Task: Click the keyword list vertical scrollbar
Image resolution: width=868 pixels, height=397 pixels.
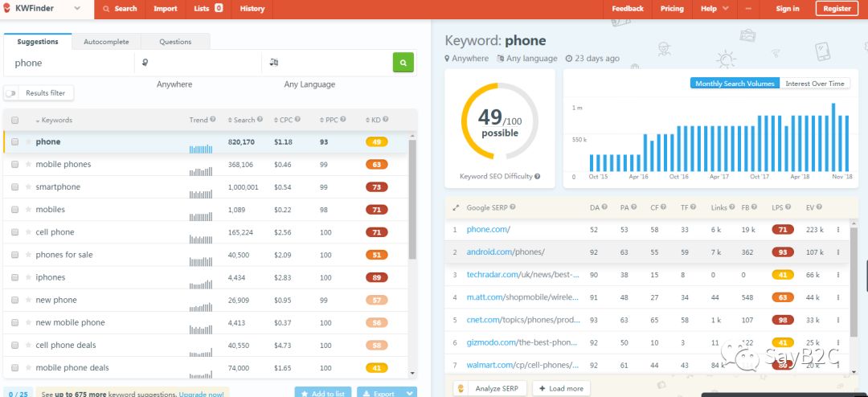Action: pyautogui.click(x=412, y=199)
